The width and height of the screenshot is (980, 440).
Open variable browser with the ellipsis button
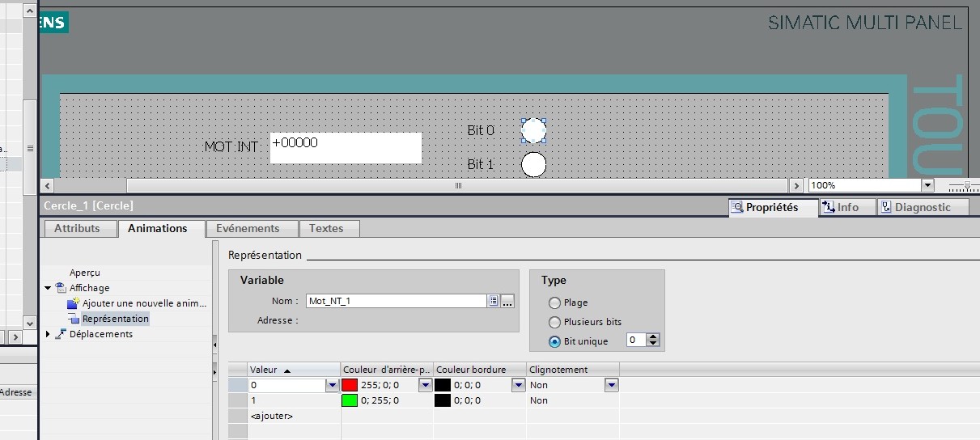(507, 301)
